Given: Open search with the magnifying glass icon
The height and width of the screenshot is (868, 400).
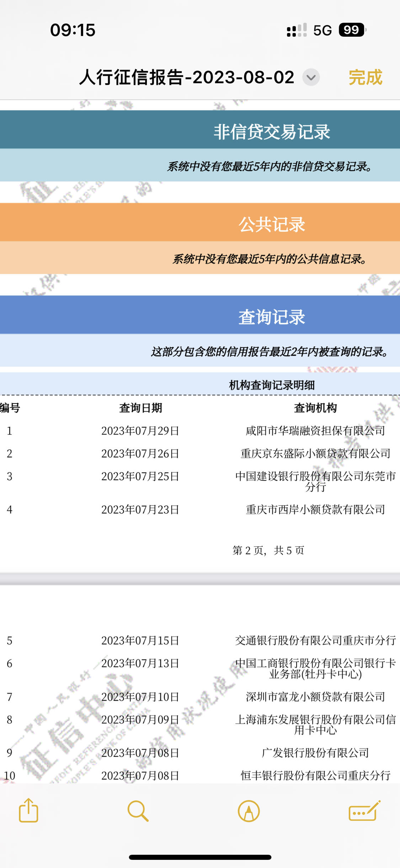Looking at the screenshot, I should click(138, 811).
